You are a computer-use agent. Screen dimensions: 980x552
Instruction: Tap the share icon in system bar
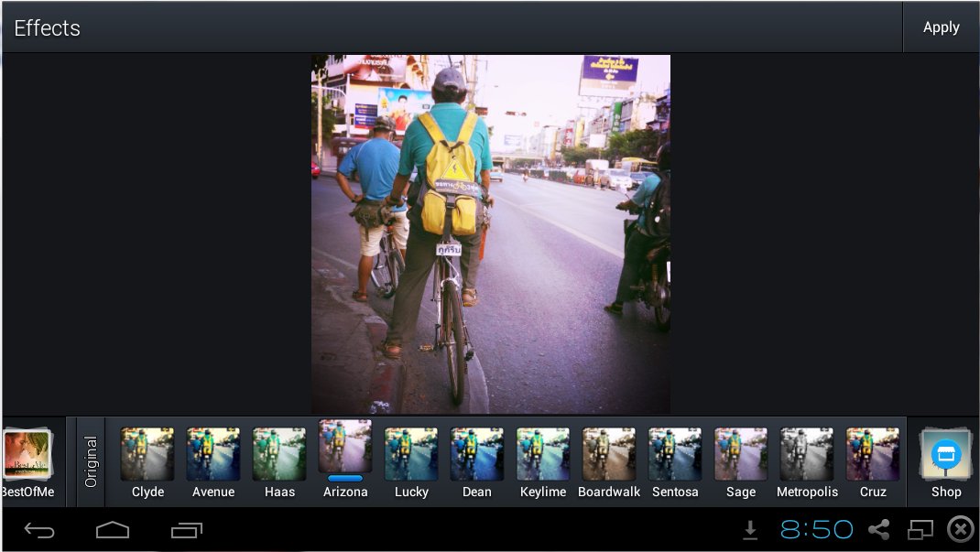(x=878, y=529)
